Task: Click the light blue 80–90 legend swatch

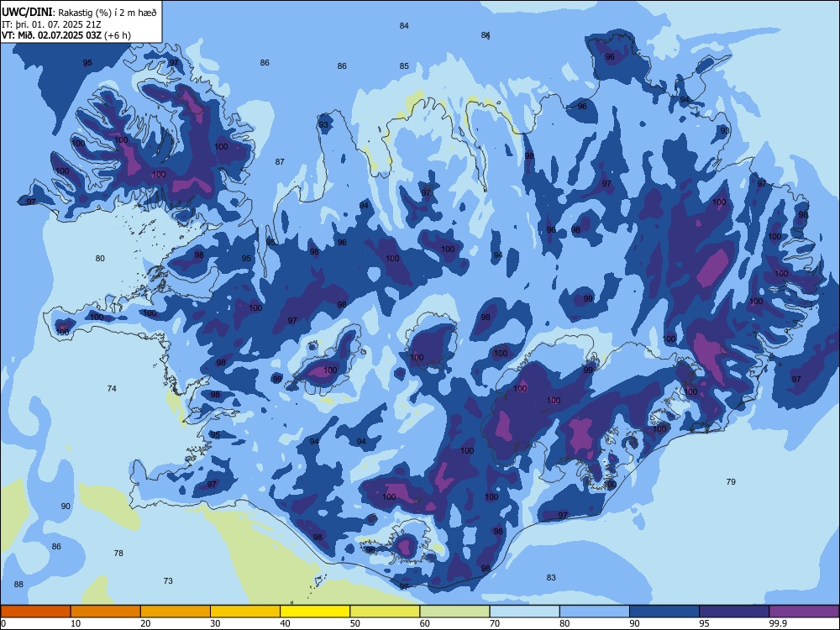Action: 595,612
